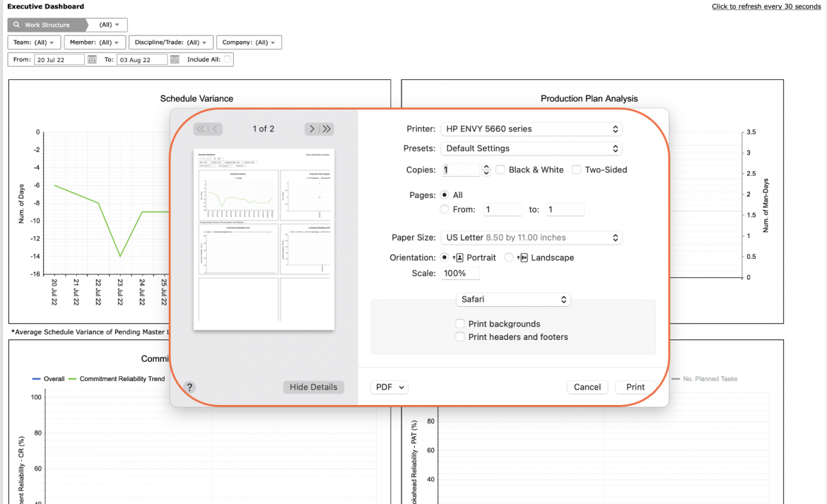The height and width of the screenshot is (504, 827).
Task: Click the Print button
Action: (x=635, y=387)
